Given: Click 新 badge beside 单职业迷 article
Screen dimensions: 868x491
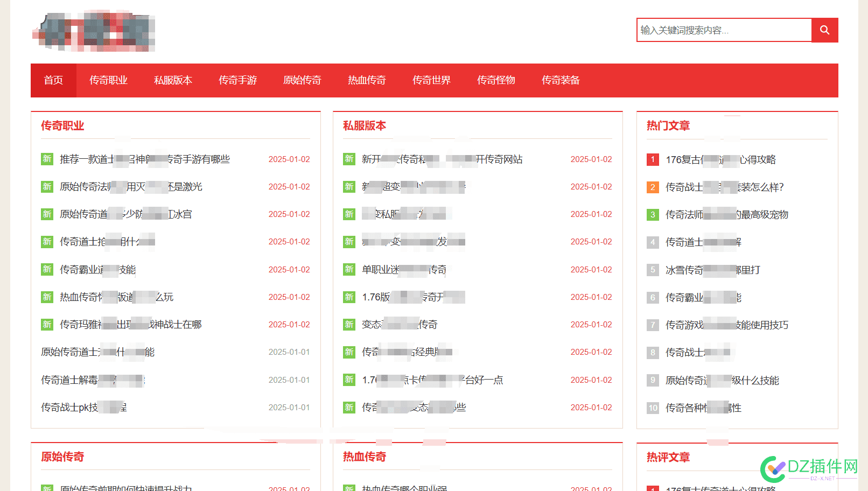Looking at the screenshot, I should pyautogui.click(x=349, y=270).
